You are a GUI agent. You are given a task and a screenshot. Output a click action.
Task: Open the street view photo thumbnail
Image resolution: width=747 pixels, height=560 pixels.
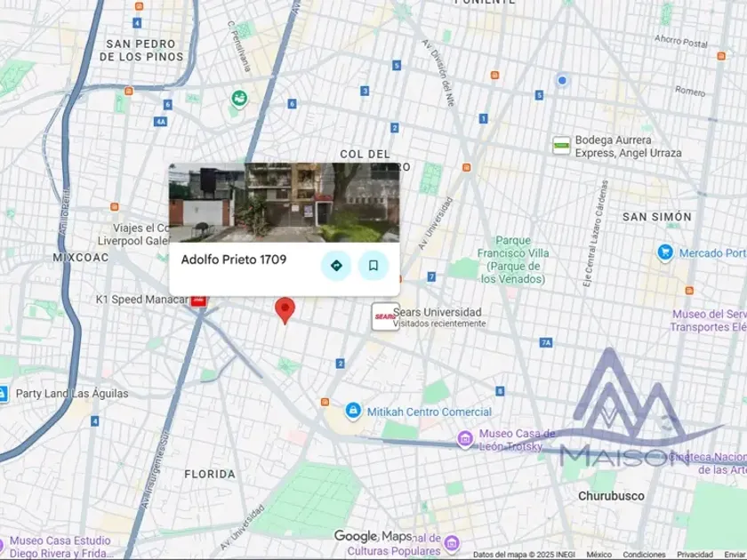tap(285, 203)
